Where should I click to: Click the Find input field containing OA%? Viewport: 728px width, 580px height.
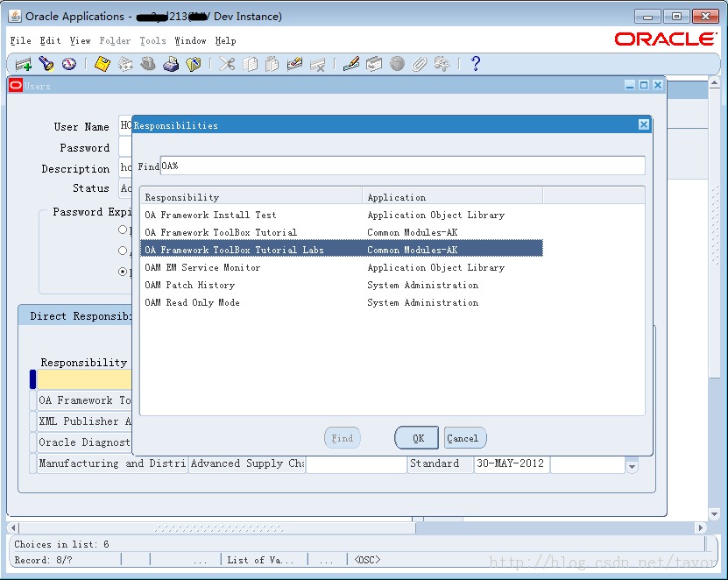click(x=402, y=166)
